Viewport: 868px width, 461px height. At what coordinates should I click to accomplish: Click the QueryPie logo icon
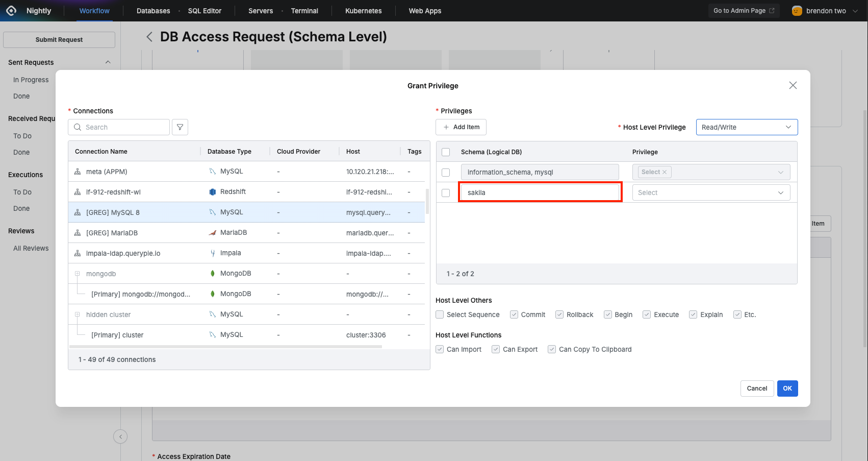click(x=11, y=11)
